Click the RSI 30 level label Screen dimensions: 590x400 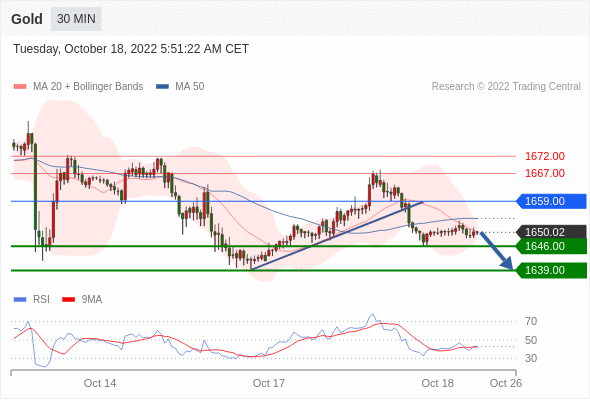point(531,358)
